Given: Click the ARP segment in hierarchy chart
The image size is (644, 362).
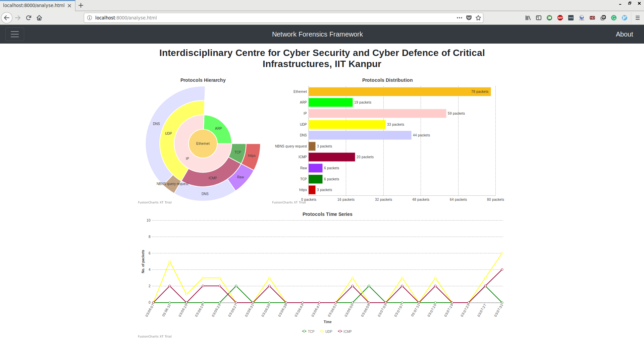Looking at the screenshot, I should [x=218, y=129].
